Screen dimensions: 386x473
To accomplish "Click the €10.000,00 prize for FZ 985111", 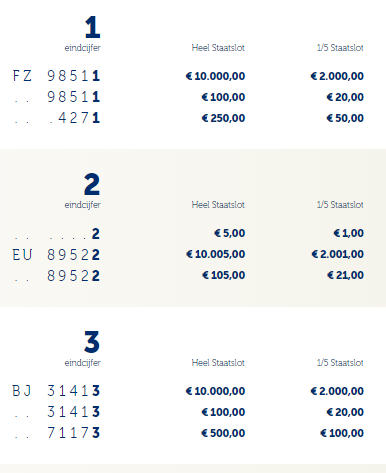I will click(x=215, y=76).
